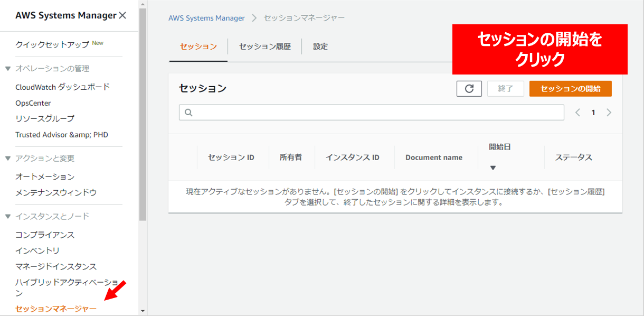Click the next page arrow in pagination
This screenshot has width=644, height=316.
[609, 113]
